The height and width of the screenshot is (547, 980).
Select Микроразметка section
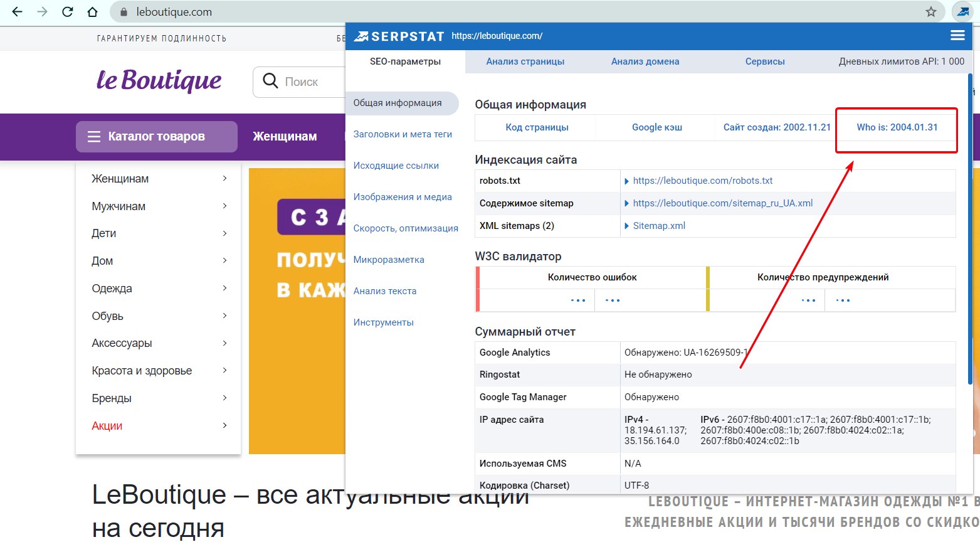(389, 260)
